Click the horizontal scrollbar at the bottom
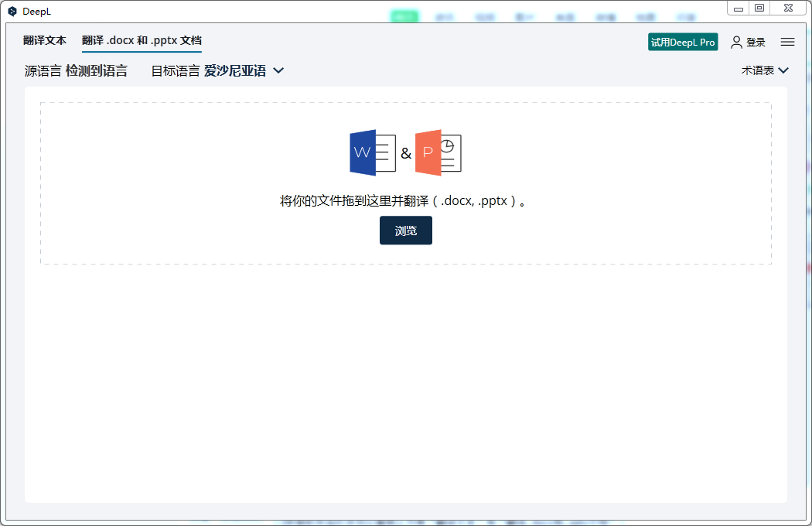This screenshot has width=812, height=526. (x=406, y=522)
